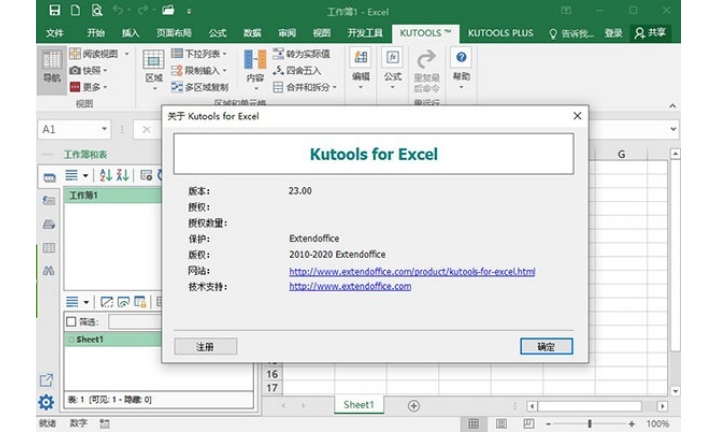Open the 文件 tab

pos(55,33)
